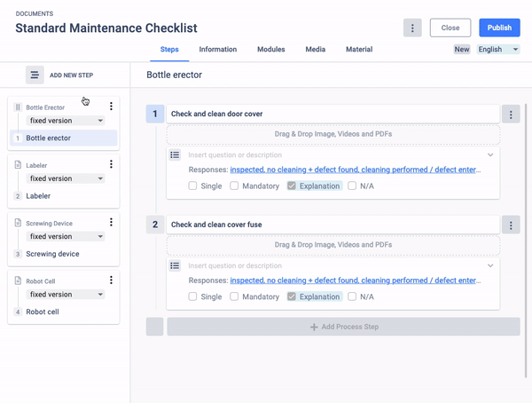Open three-dot menu for Robot Cell card
Screen dimensions: 532x403
(x=111, y=280)
